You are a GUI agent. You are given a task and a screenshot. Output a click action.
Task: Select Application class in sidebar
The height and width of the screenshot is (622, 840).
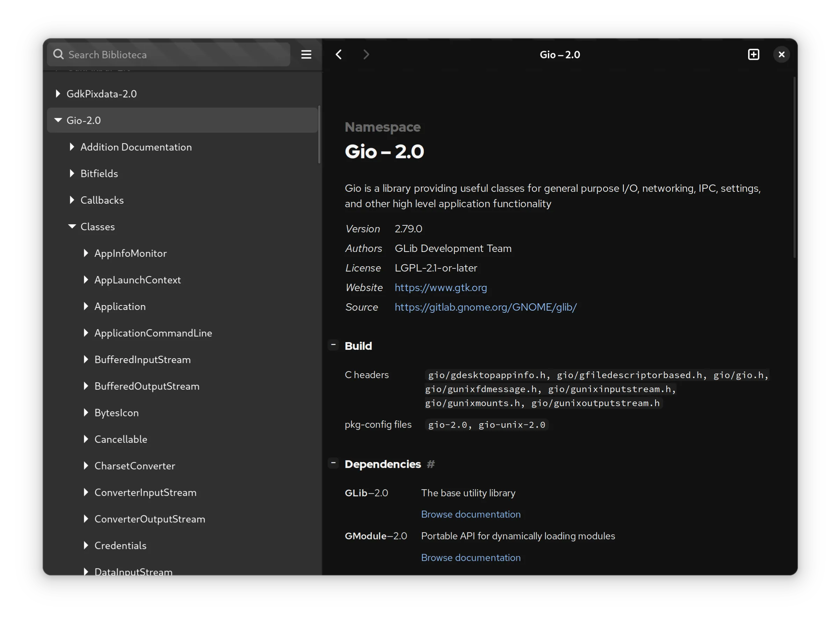pyautogui.click(x=120, y=306)
